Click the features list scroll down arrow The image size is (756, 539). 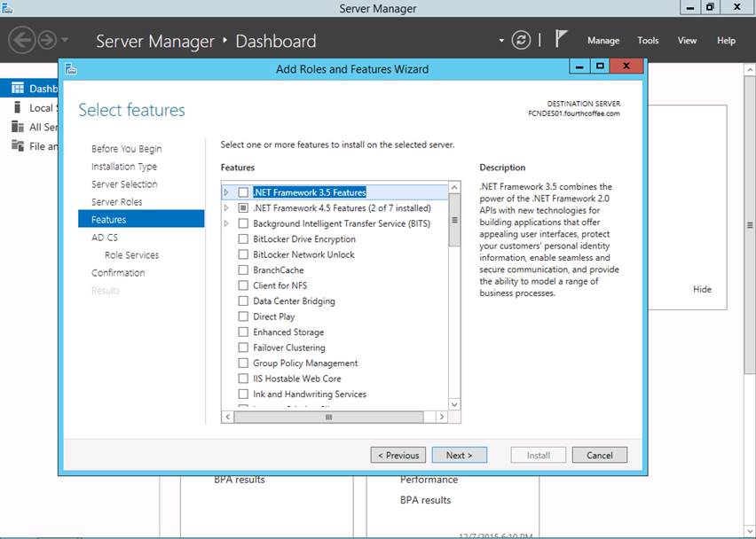click(454, 404)
